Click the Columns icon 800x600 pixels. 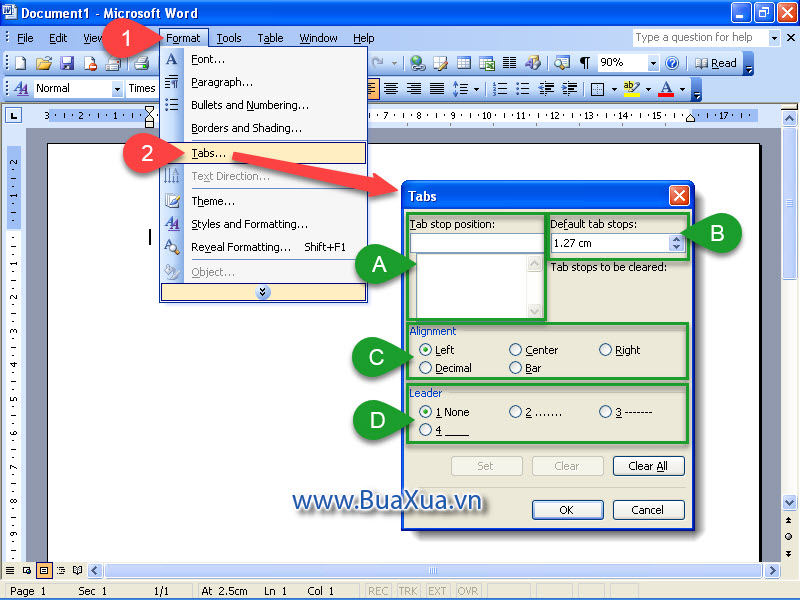509,63
